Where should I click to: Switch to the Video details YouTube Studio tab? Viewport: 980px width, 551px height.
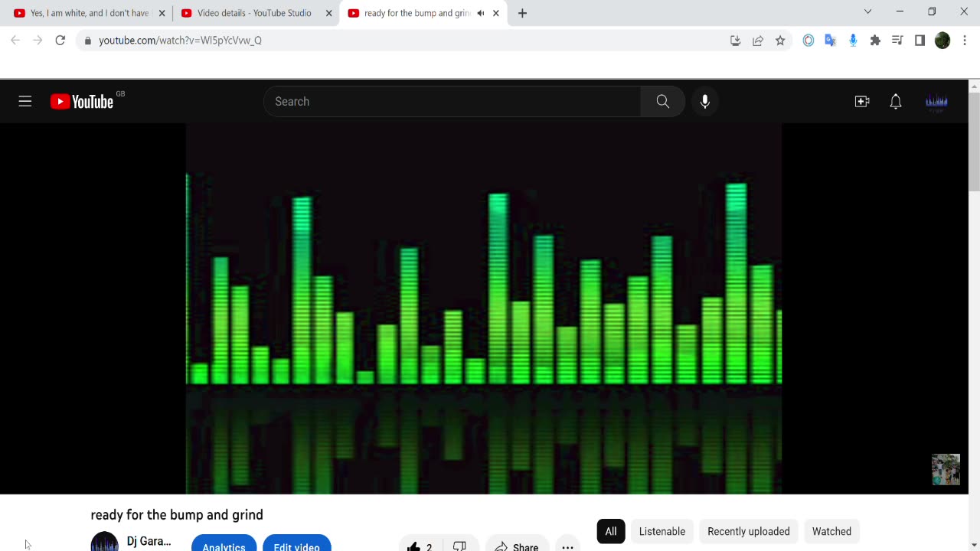pos(254,13)
